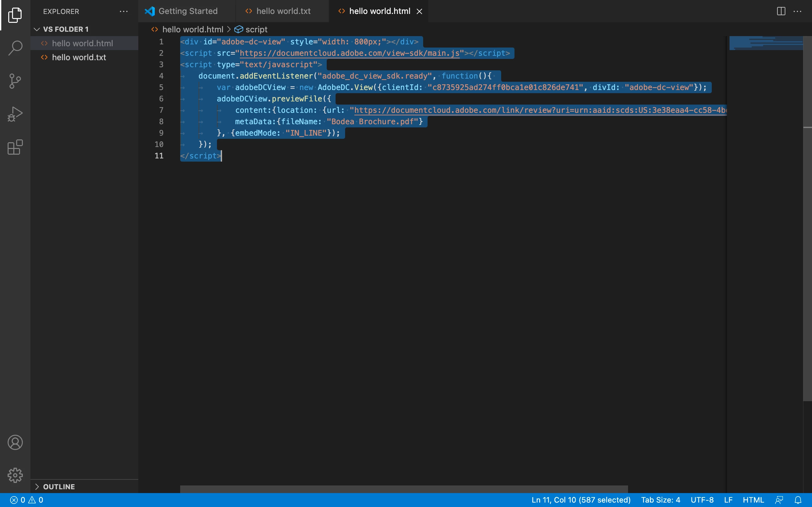Collapse the VS FOLDER 1 section
Viewport: 812px width, 507px height.
pyautogui.click(x=37, y=29)
